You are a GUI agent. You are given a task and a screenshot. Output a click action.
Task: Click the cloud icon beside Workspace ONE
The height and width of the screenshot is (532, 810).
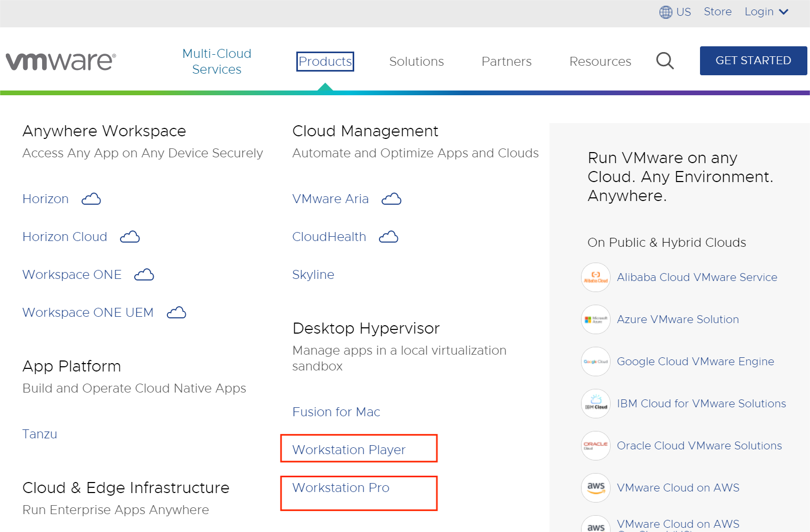[x=144, y=275]
